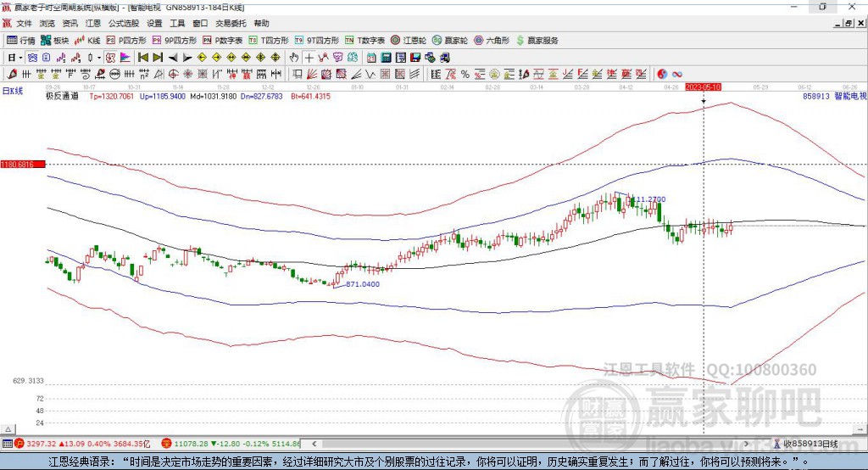Select the red pencil drawing tool
Image resolution: width=868 pixels, height=470 pixels.
click(12, 75)
